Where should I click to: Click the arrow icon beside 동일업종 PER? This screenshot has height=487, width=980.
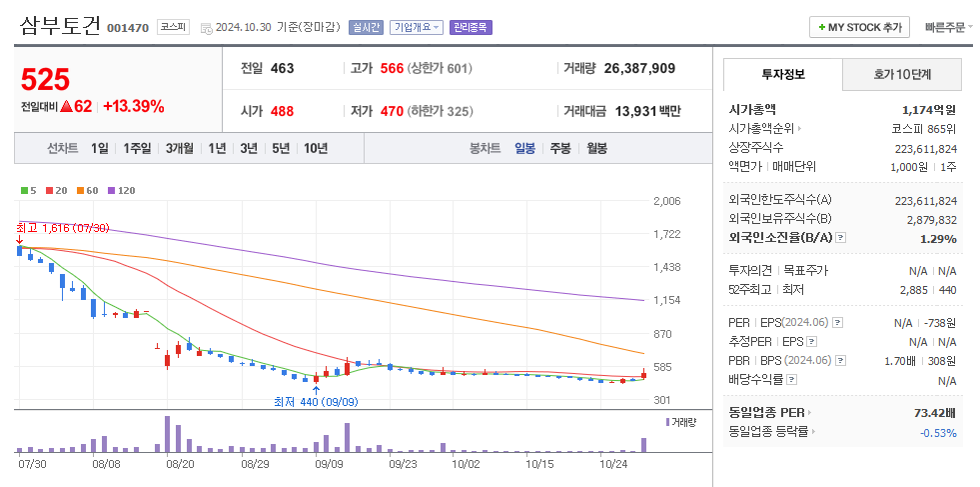pos(809,413)
